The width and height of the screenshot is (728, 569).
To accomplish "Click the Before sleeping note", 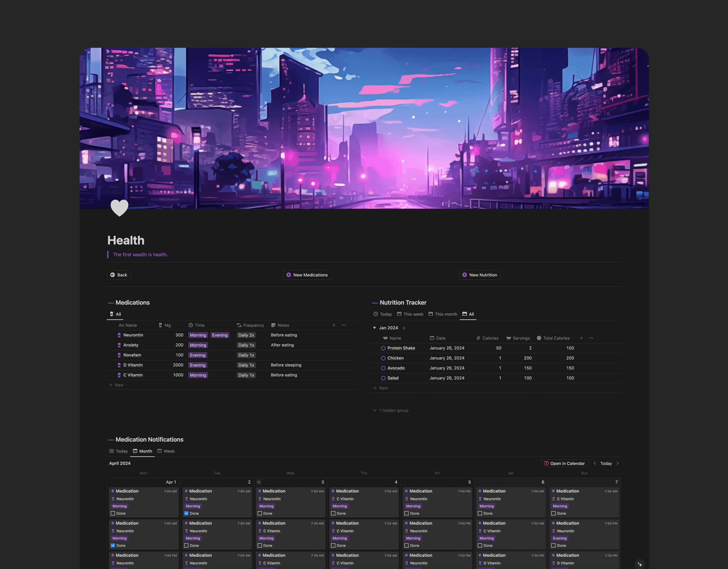I will point(286,365).
